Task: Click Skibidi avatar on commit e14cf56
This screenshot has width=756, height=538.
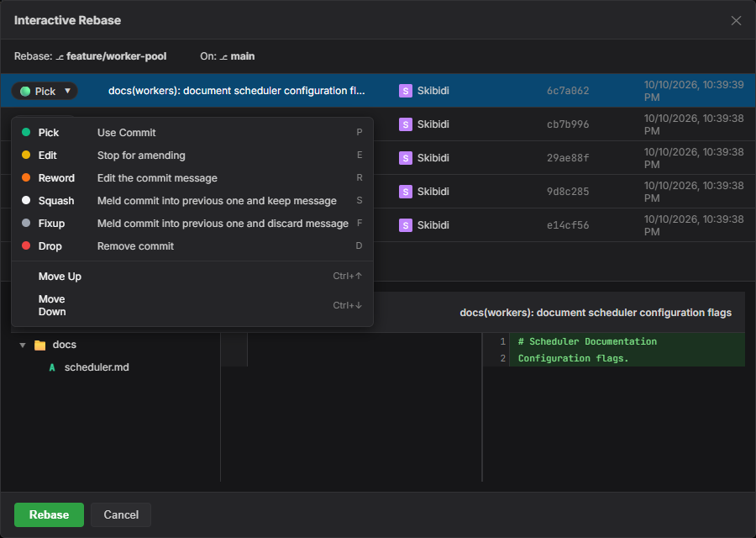Action: click(406, 225)
